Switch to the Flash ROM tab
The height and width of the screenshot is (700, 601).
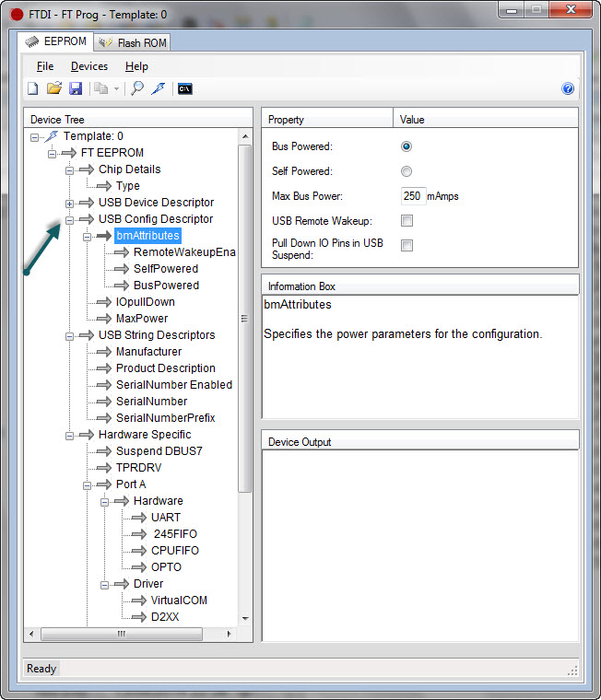point(132,43)
